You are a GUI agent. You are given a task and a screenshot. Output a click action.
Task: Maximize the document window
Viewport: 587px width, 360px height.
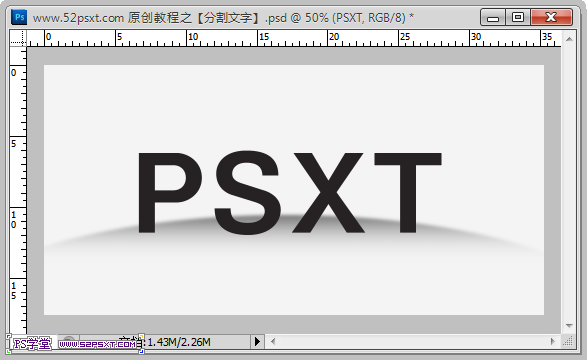point(518,18)
